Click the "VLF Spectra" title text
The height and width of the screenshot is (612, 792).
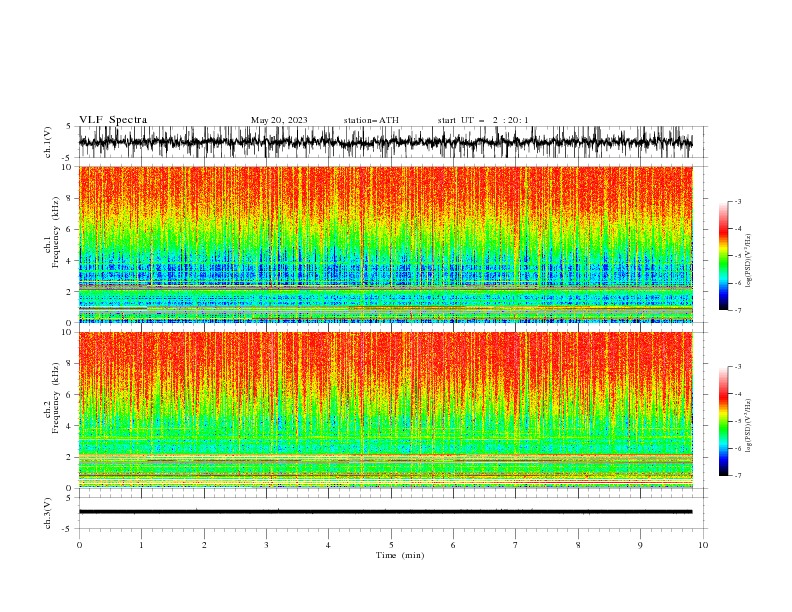coord(113,120)
